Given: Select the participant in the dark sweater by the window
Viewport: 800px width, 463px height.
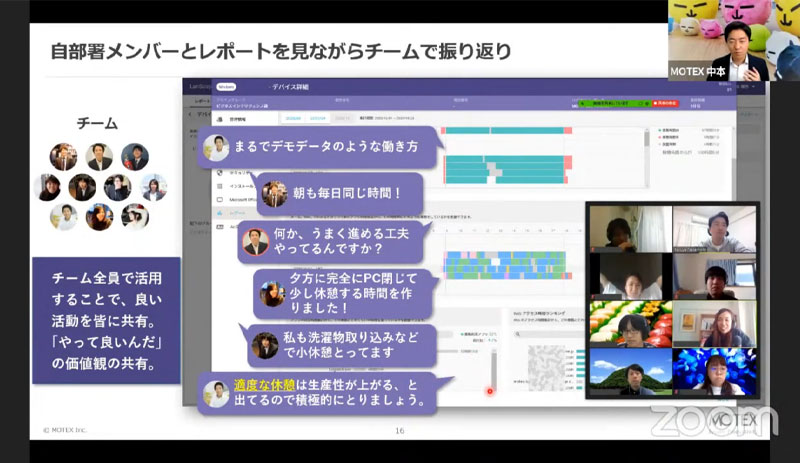Looking at the screenshot, I should (x=714, y=277).
